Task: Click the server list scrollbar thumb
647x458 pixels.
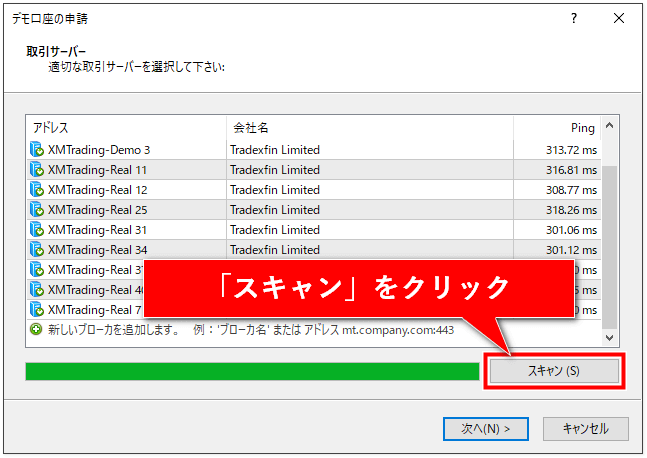Action: tap(609, 248)
